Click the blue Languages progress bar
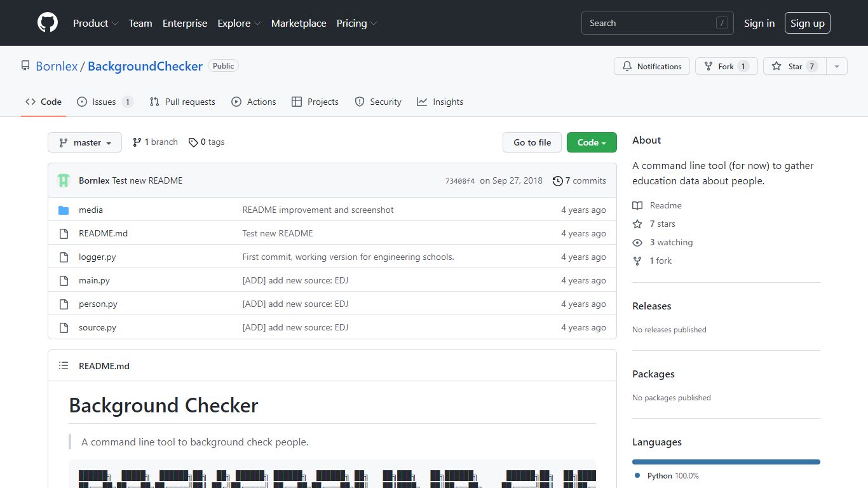868x488 pixels. tap(726, 462)
